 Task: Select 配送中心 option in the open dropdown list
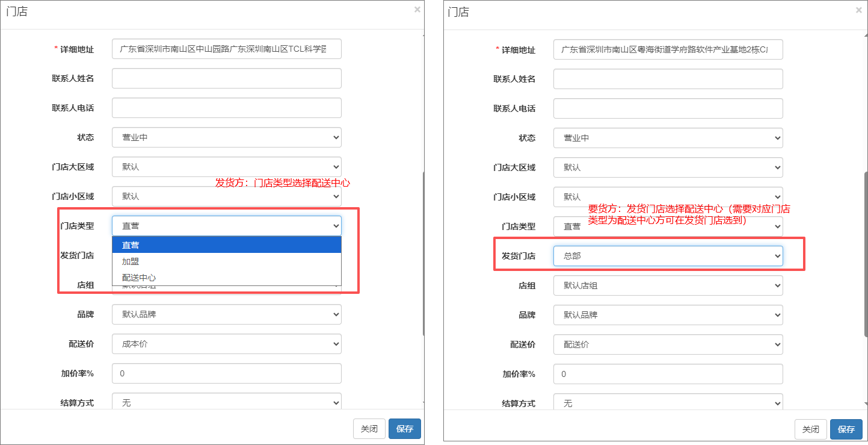point(139,278)
